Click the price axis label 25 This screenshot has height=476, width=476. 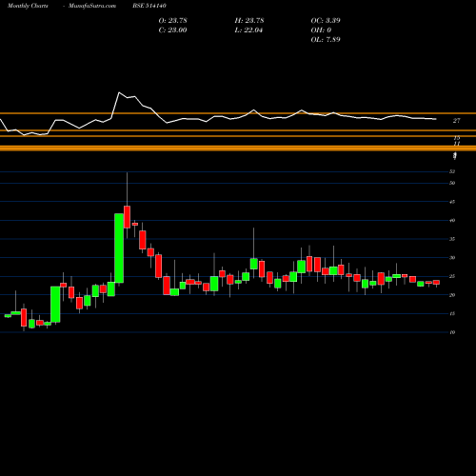(x=452, y=276)
